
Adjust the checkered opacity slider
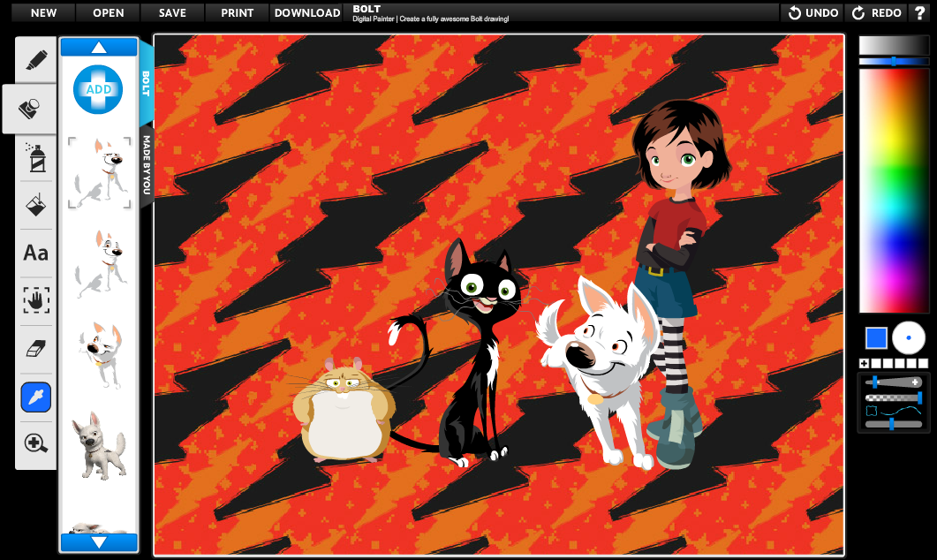point(894,397)
